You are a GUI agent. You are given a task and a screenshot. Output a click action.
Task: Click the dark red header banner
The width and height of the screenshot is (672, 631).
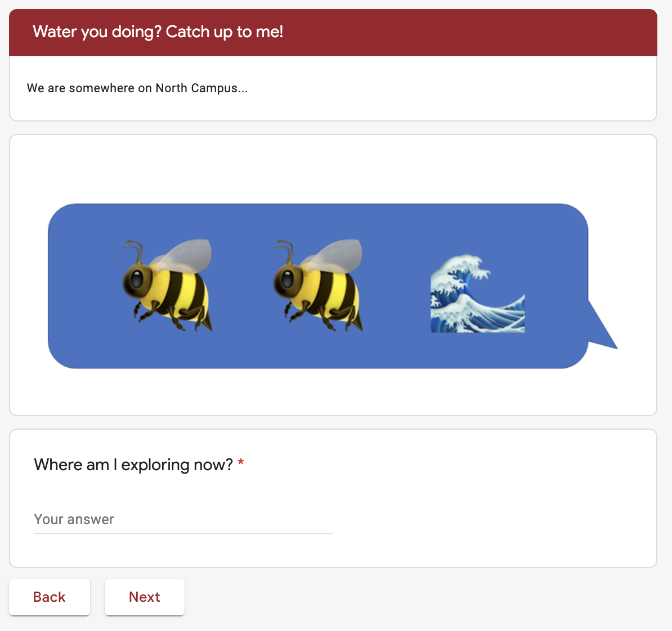pos(333,33)
